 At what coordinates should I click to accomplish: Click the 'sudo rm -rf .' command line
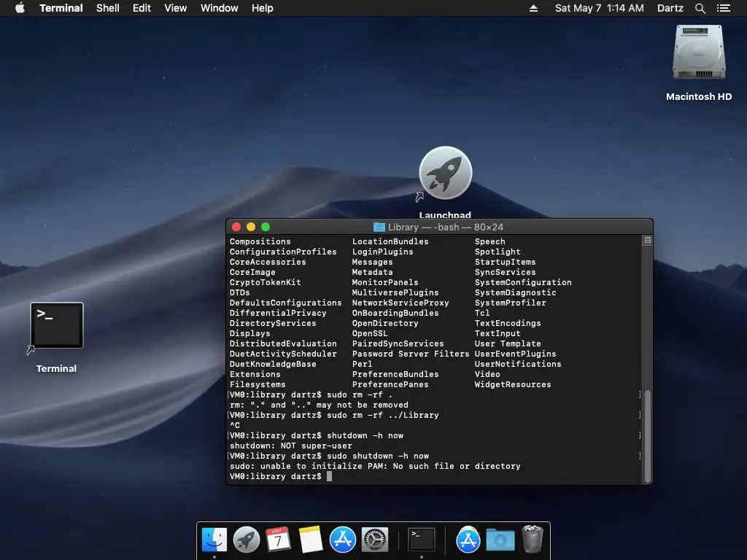point(360,394)
